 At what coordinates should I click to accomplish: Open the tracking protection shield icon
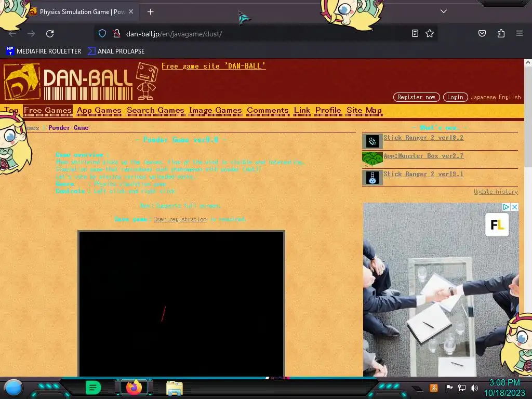(x=102, y=34)
